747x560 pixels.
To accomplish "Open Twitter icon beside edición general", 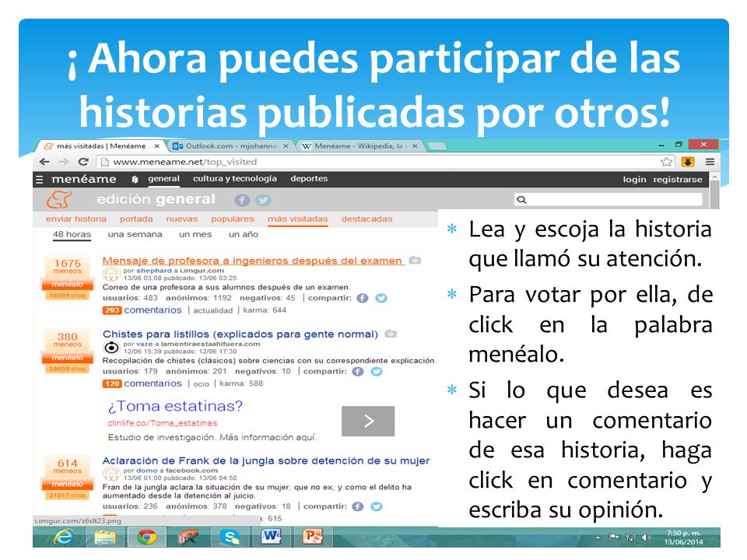I will pyautogui.click(x=263, y=200).
